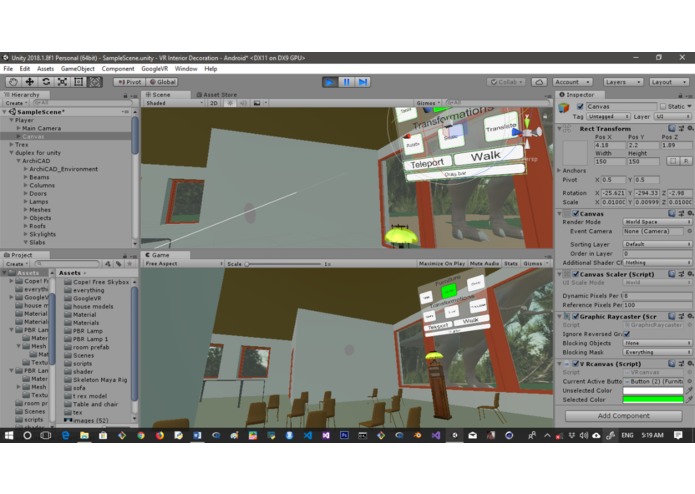Image resolution: width=695 pixels, height=494 pixels.
Task: Disable Canvas Scaler script checkbox
Action: click(575, 274)
